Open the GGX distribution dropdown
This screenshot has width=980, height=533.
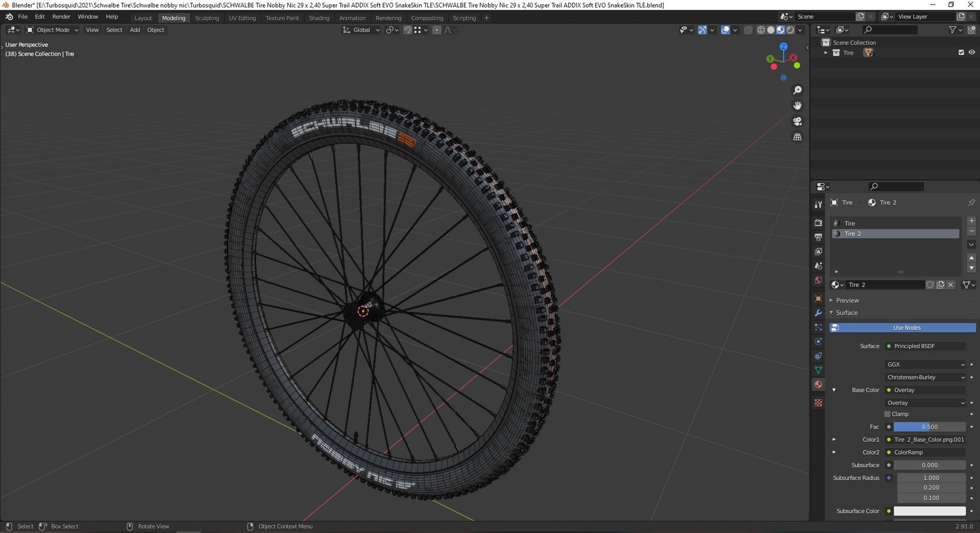click(x=925, y=365)
